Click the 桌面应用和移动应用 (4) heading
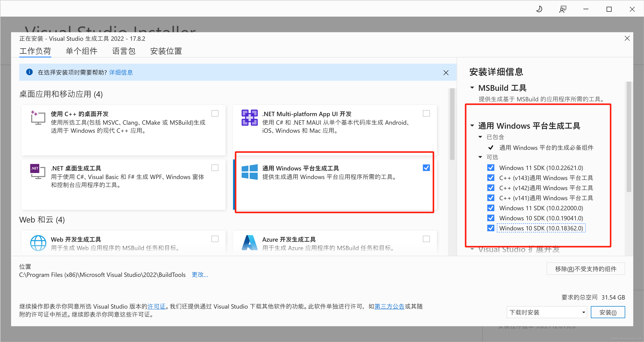This screenshot has height=342, width=644. point(61,94)
